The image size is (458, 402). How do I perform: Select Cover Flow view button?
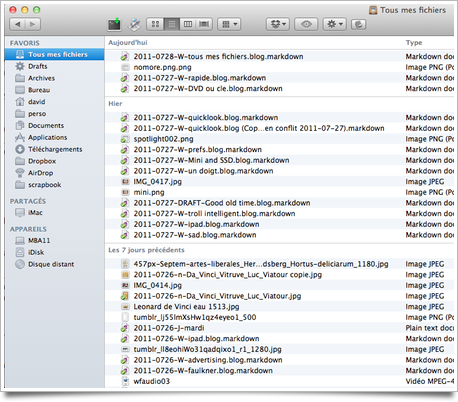click(204, 24)
